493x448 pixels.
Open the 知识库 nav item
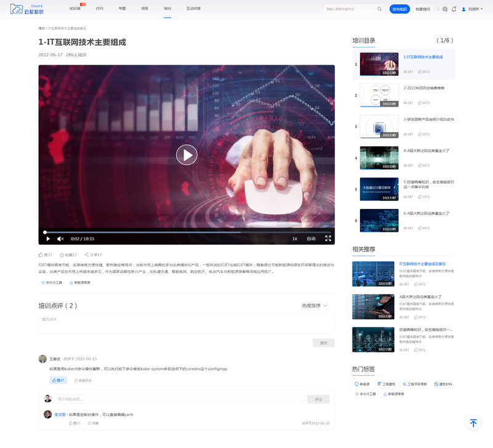tap(75, 9)
